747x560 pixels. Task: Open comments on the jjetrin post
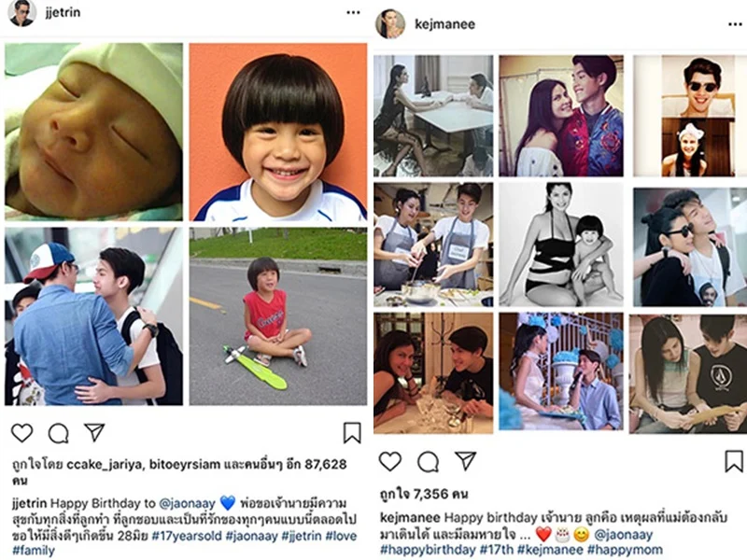(x=59, y=433)
